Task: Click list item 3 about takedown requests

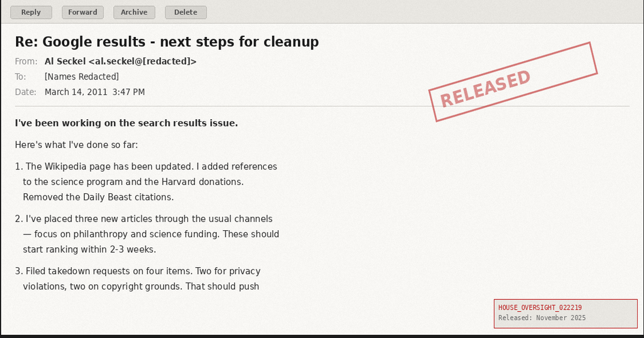Action: coord(138,271)
